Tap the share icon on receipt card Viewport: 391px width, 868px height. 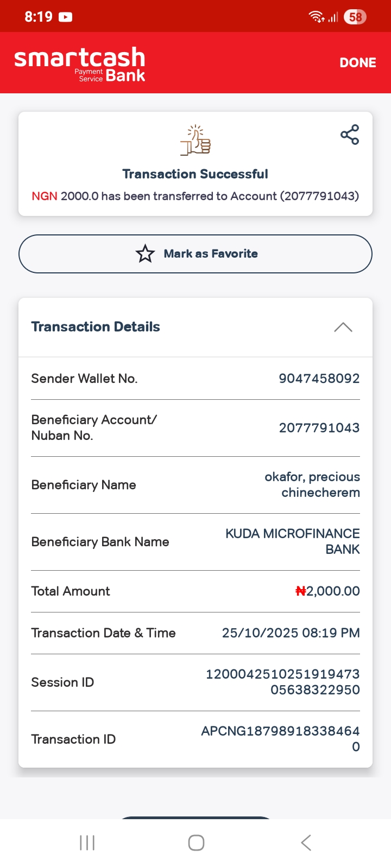point(350,135)
